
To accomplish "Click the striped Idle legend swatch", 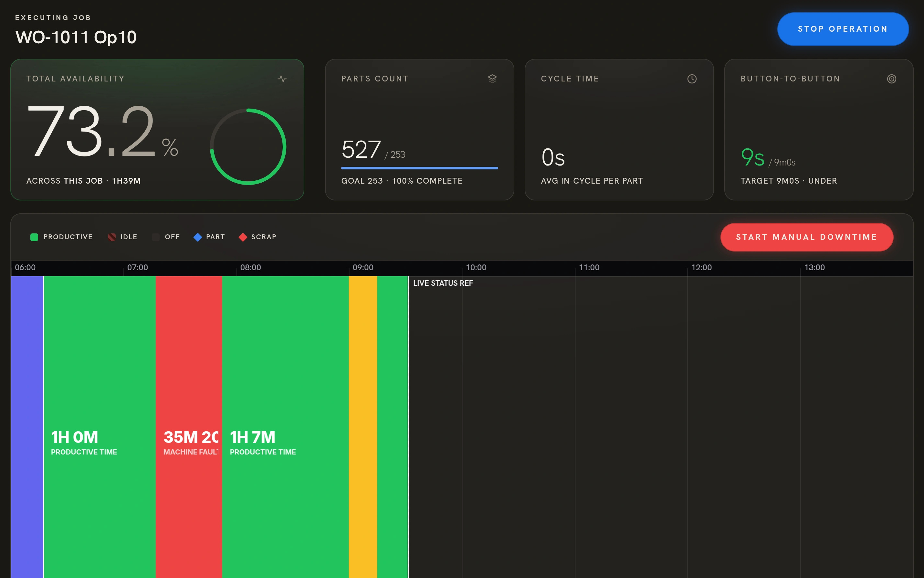I will click(111, 237).
